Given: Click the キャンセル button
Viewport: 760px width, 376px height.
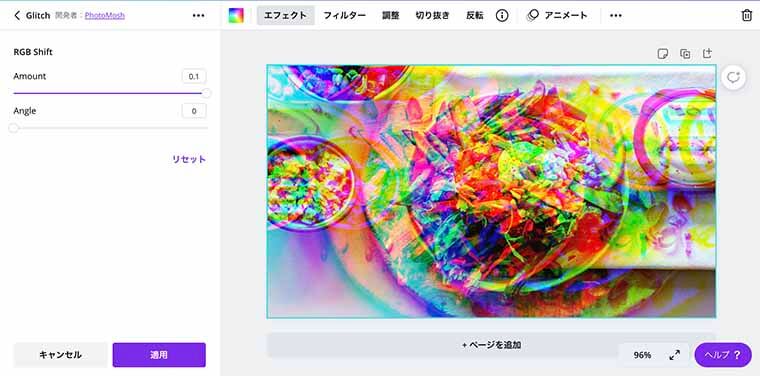Looking at the screenshot, I should (x=61, y=355).
